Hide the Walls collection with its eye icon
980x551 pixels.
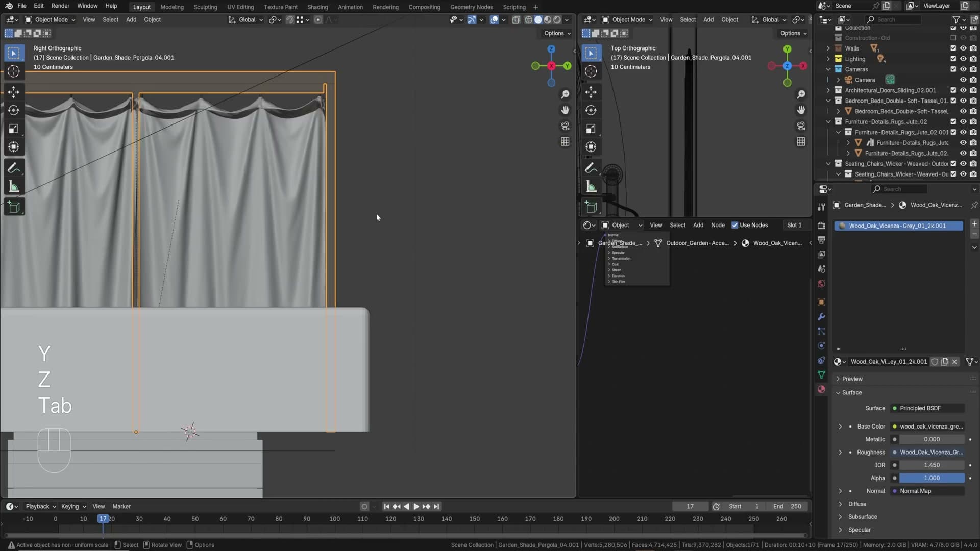point(963,48)
